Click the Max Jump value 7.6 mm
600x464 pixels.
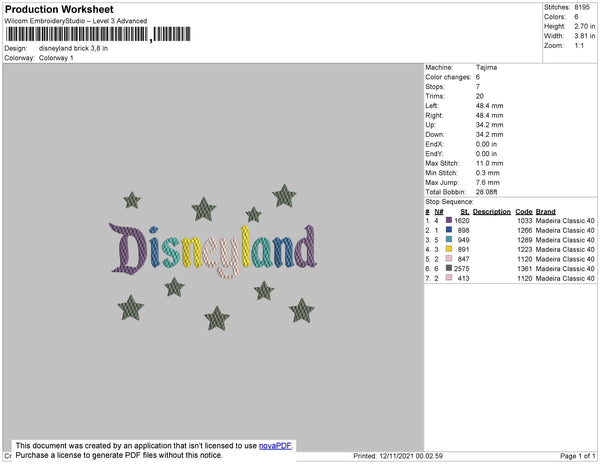click(x=488, y=182)
